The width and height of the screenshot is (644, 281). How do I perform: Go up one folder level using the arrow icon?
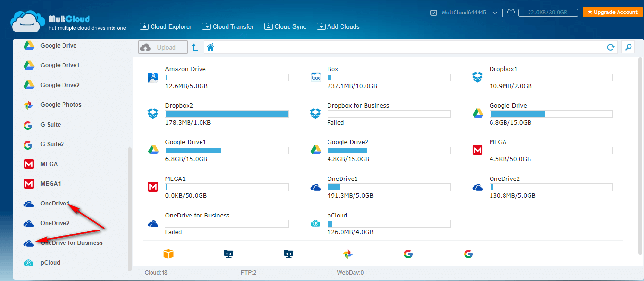pos(195,47)
